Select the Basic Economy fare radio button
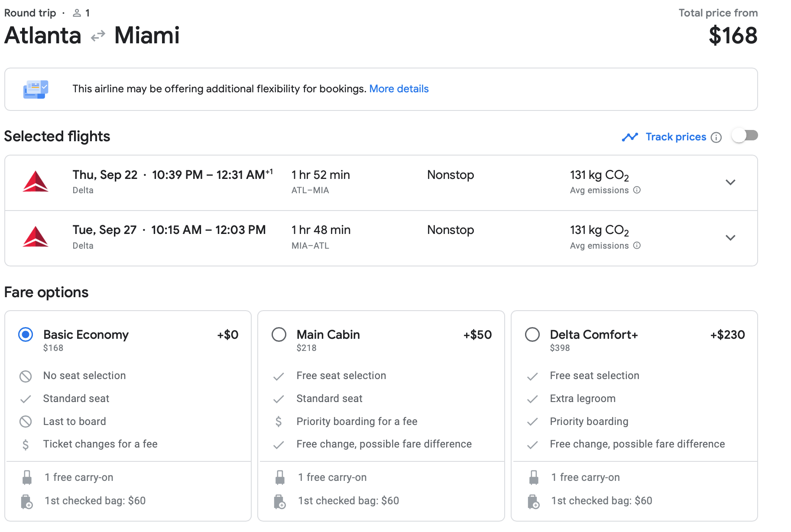This screenshot has width=791, height=532. coord(26,334)
